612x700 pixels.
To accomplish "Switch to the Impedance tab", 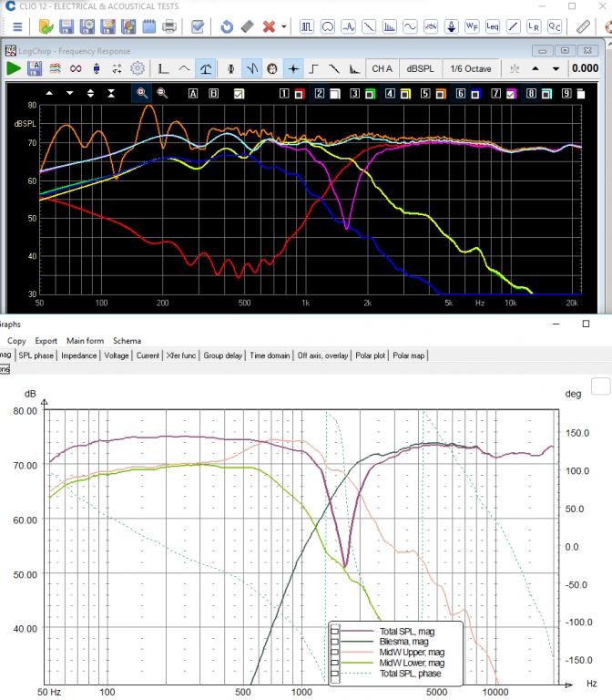I will click(79, 355).
